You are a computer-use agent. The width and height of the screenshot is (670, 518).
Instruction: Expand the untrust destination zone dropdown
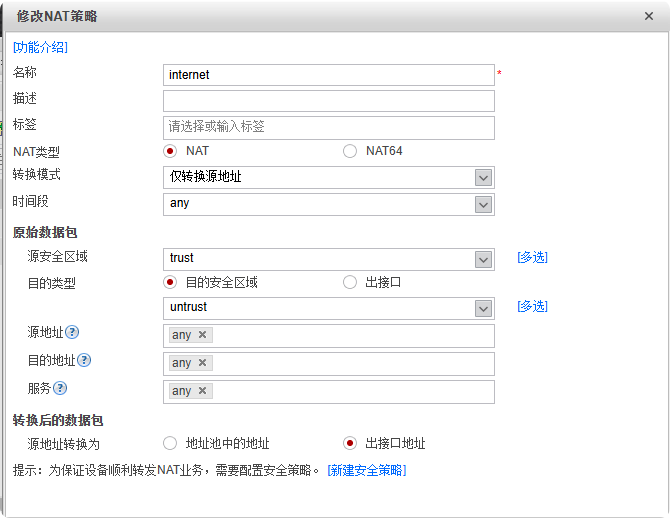[483, 308]
